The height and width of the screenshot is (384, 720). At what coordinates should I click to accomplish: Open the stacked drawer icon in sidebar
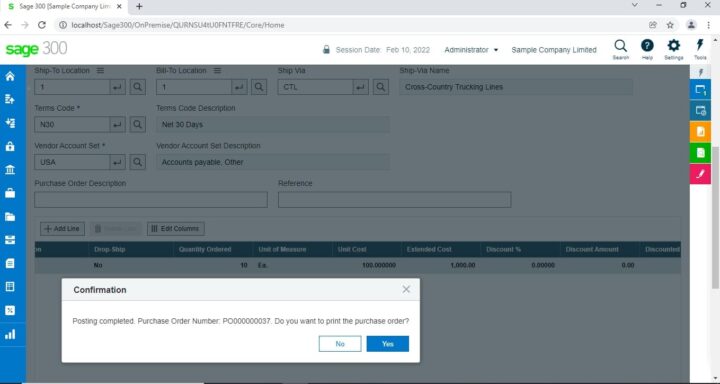point(10,240)
